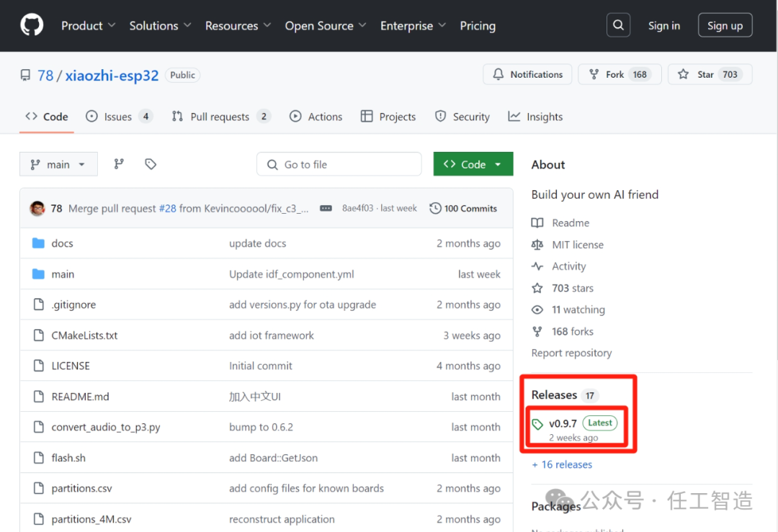Expand the Resources menu
778x532 pixels.
click(238, 26)
